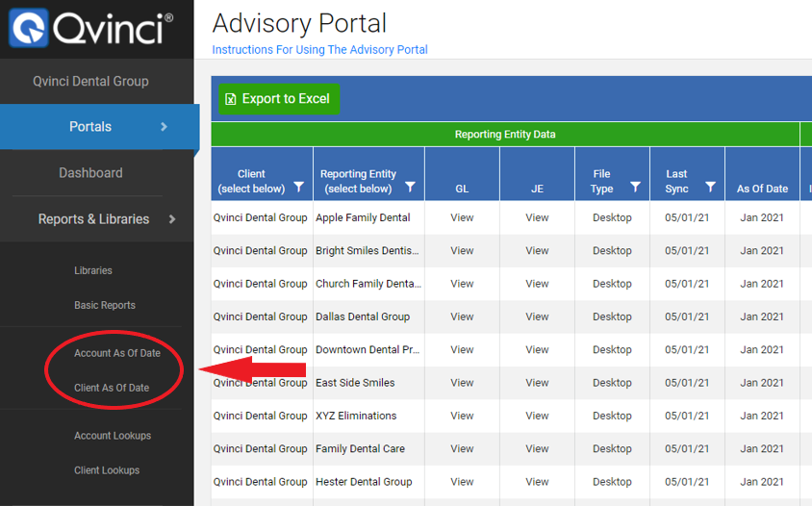Image resolution: width=812 pixels, height=506 pixels.
Task: Open Client As Of Date item
Action: coord(112,388)
